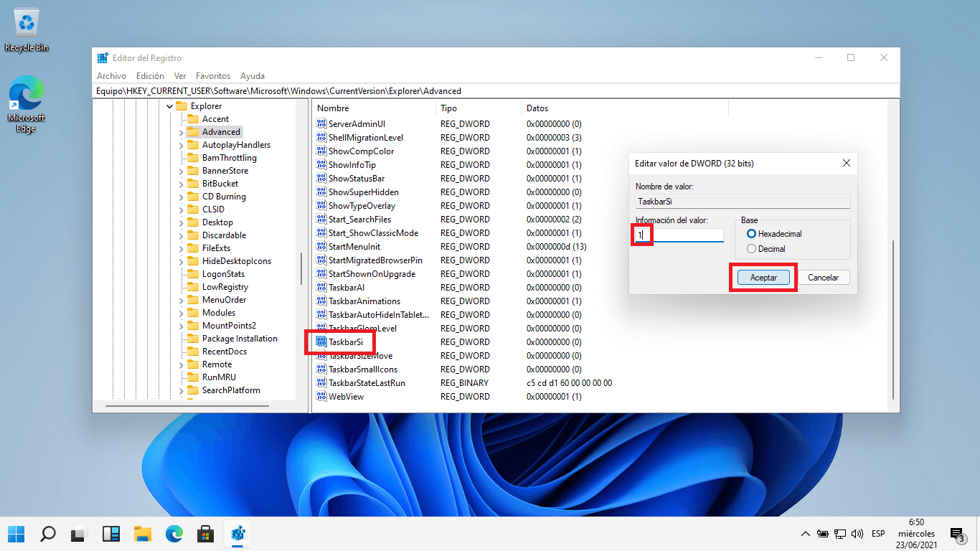Screen dimensions: 980x551
Task: Open the Ayuda menu
Action: (253, 76)
